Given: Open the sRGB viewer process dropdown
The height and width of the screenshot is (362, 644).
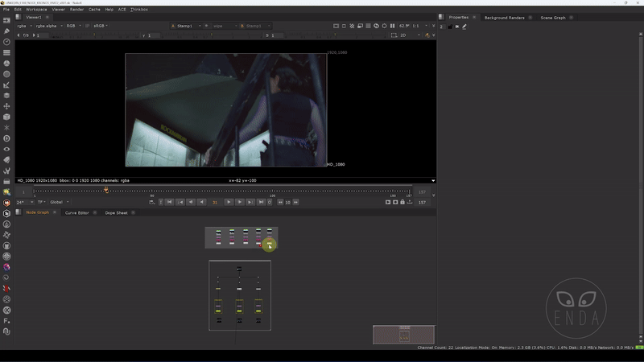Looking at the screenshot, I should [x=101, y=26].
